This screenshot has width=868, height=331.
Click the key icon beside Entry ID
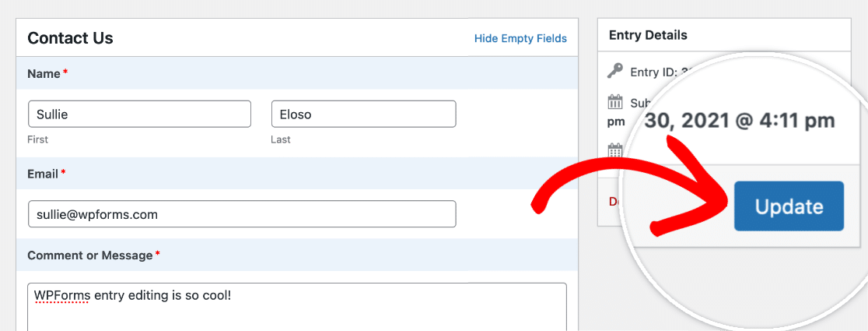615,72
